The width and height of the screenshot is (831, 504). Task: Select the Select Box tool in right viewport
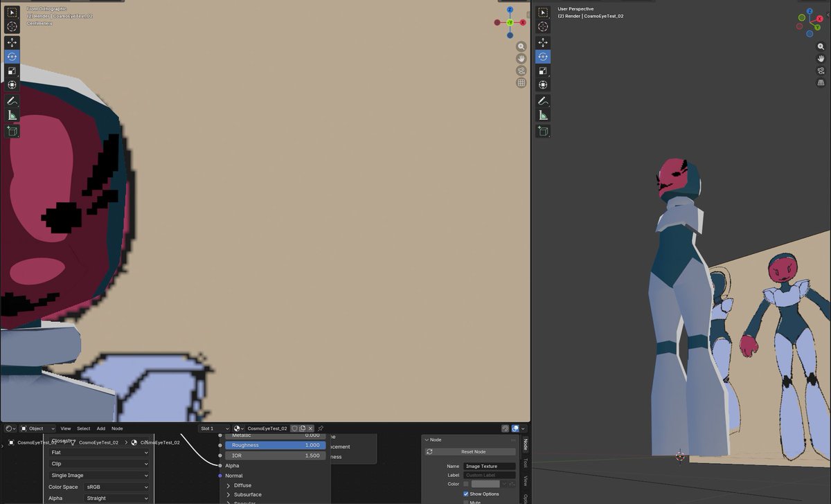pos(543,12)
